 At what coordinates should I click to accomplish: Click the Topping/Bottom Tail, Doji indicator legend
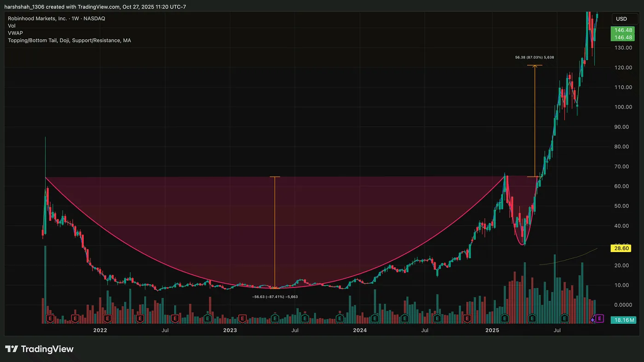coord(69,40)
